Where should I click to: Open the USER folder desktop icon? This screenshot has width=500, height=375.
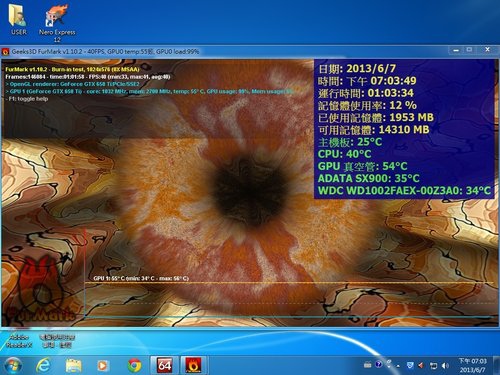click(x=18, y=19)
